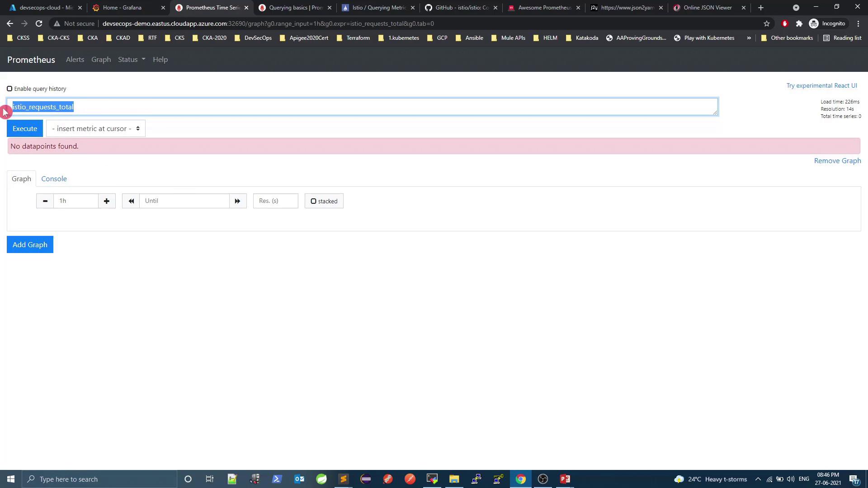Toggle the stacked graph checkbox
Image resolution: width=868 pixels, height=488 pixels.
pos(313,201)
